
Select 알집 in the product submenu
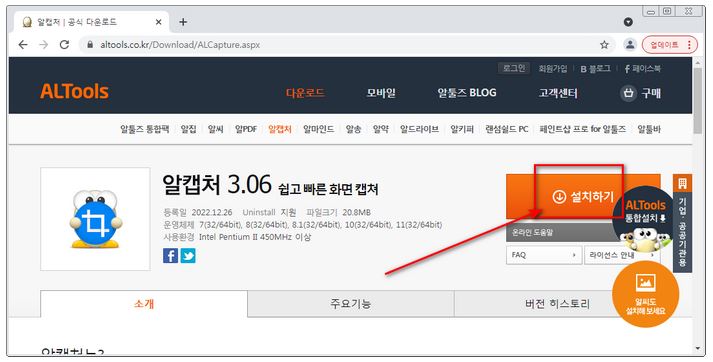click(188, 129)
